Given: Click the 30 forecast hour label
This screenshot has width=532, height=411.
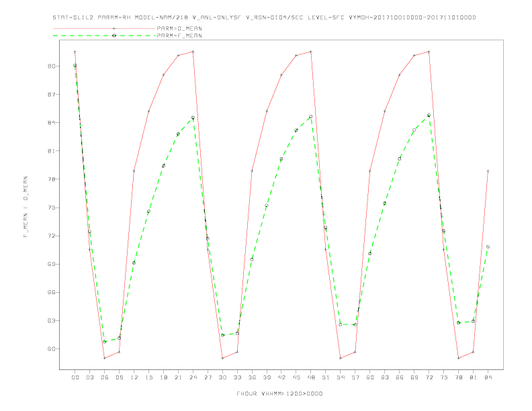Looking at the screenshot, I should click(x=222, y=377).
